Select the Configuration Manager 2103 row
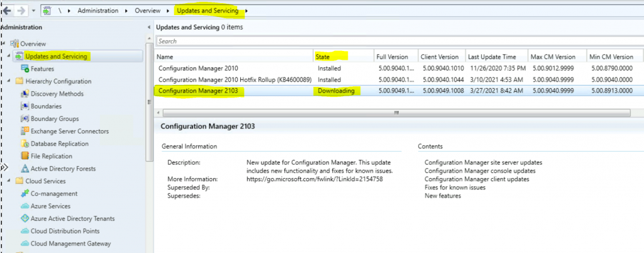Viewport: 644px width, 253px height. click(399, 91)
